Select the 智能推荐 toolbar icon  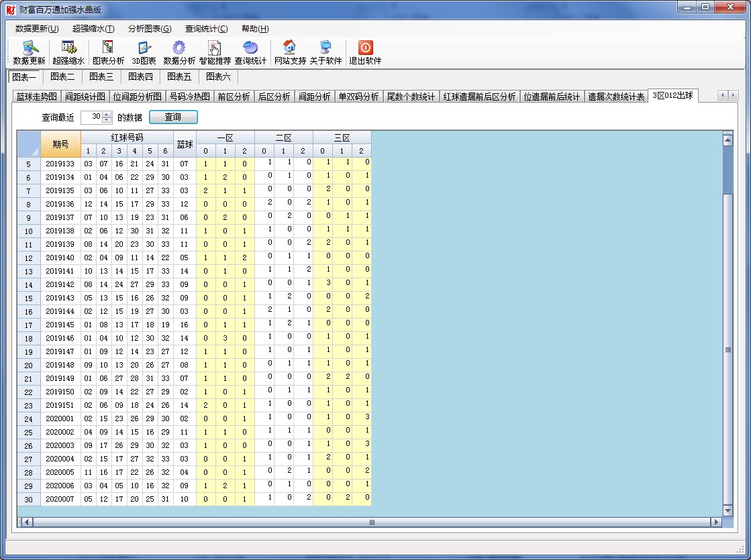click(x=215, y=48)
